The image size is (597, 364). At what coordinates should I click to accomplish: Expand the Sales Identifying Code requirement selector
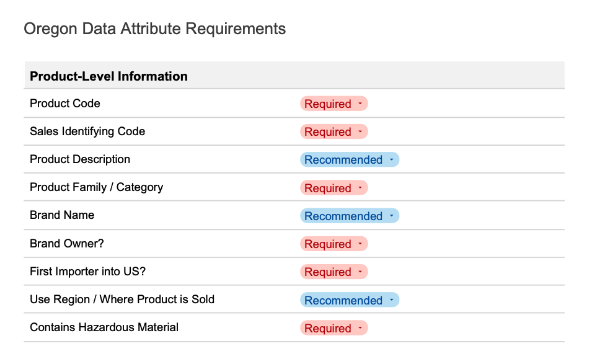(334, 131)
